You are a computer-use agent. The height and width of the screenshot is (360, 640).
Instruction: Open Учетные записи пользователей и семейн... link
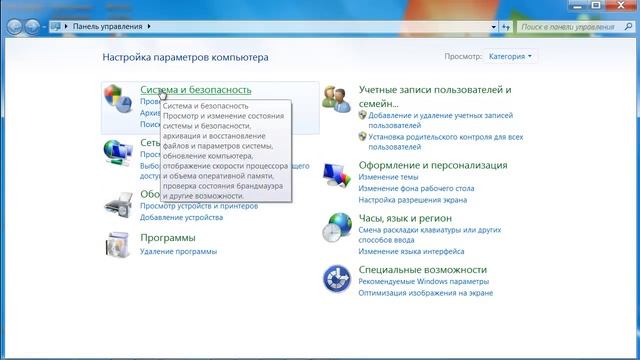(435, 96)
